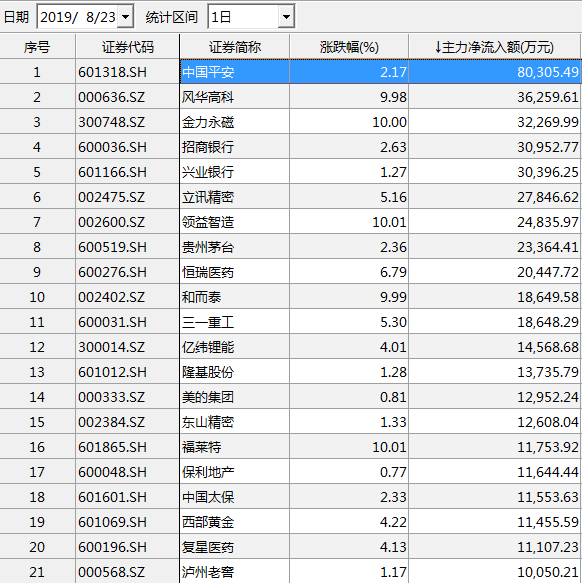Select stock name 领益智造
The width and height of the screenshot is (582, 583).
tap(208, 222)
